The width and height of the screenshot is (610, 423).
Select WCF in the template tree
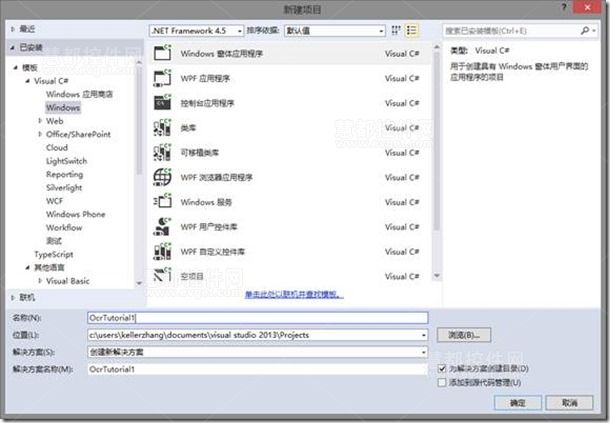pos(54,201)
